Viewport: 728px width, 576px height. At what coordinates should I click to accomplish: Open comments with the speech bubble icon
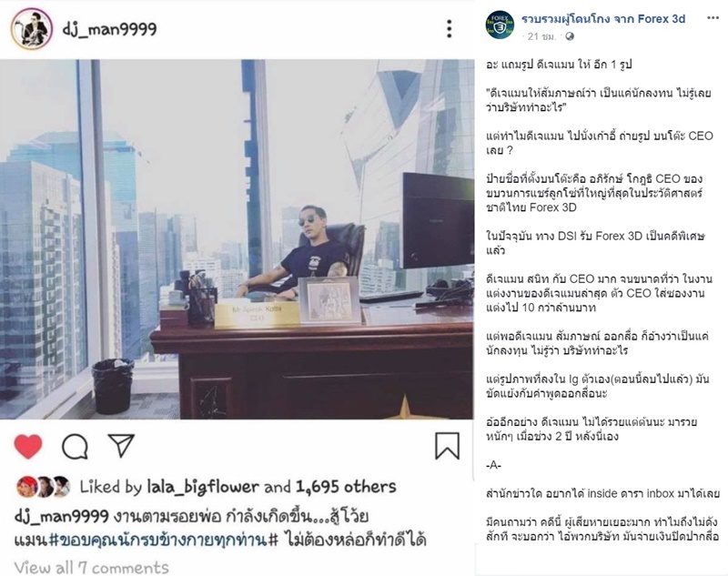pos(75,447)
